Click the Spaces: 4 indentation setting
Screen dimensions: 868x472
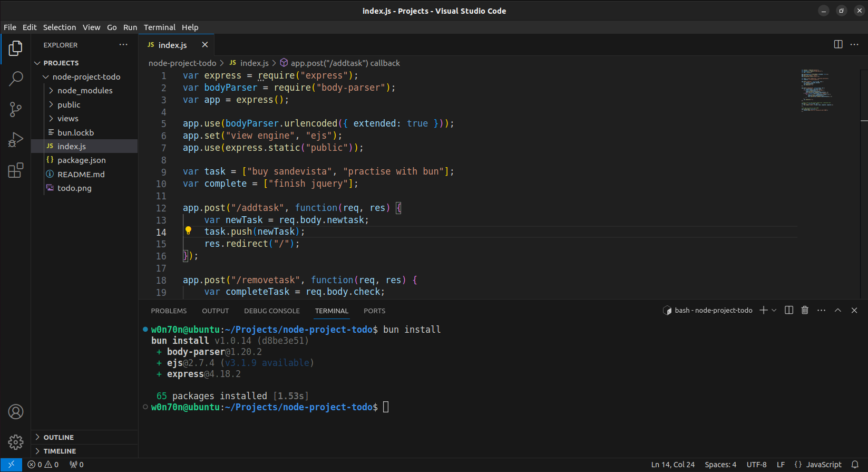(720, 465)
